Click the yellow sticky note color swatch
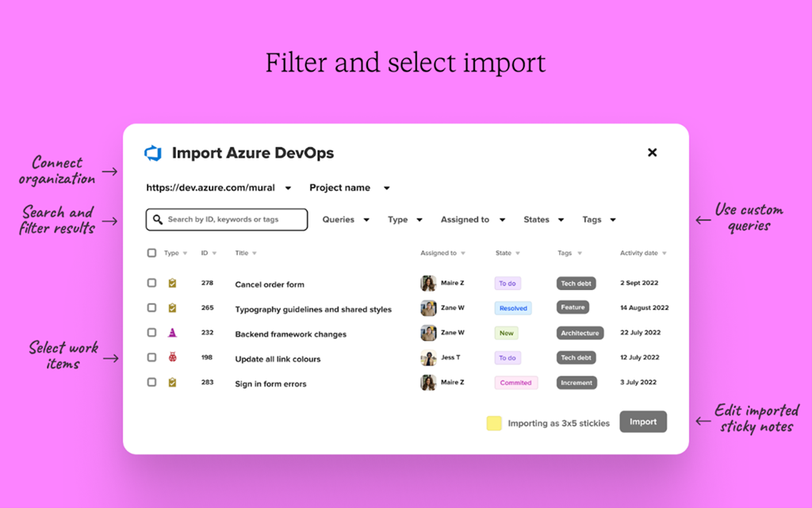 click(x=494, y=423)
